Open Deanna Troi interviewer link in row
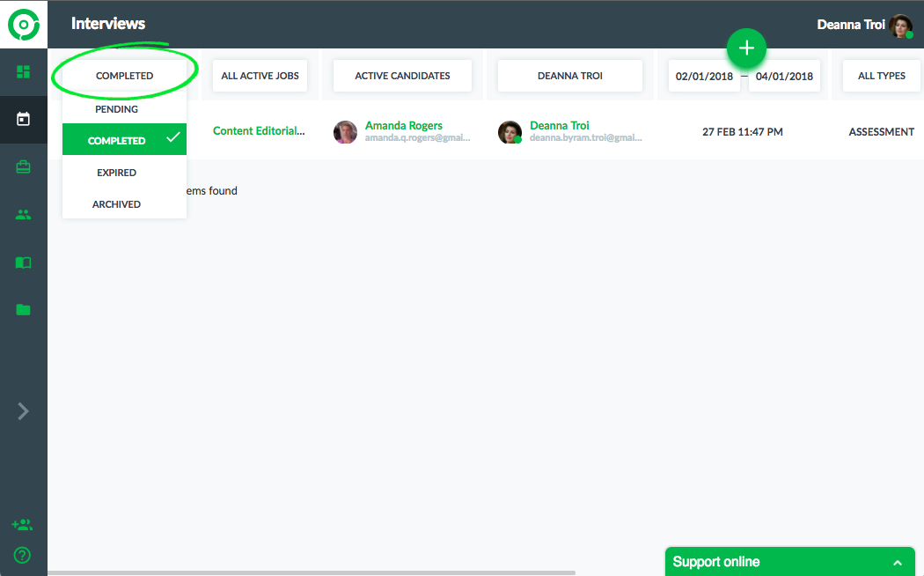Viewport: 924px width, 576px height. [x=559, y=126]
